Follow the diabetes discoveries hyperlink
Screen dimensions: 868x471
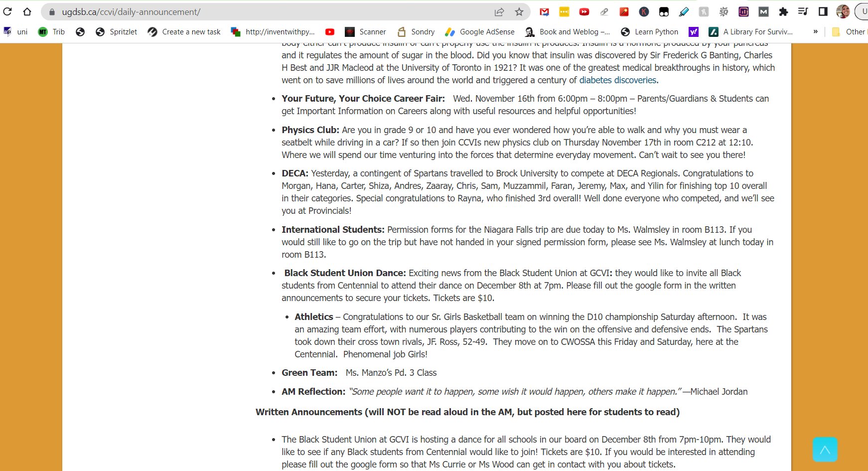click(618, 80)
